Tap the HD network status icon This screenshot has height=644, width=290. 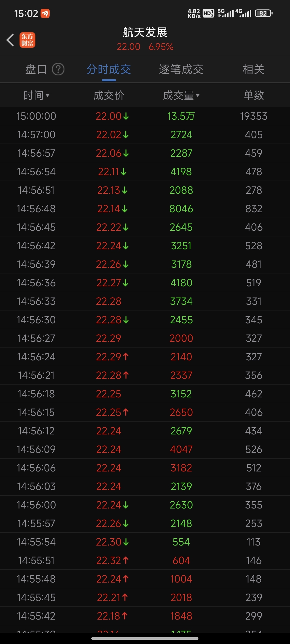(208, 13)
